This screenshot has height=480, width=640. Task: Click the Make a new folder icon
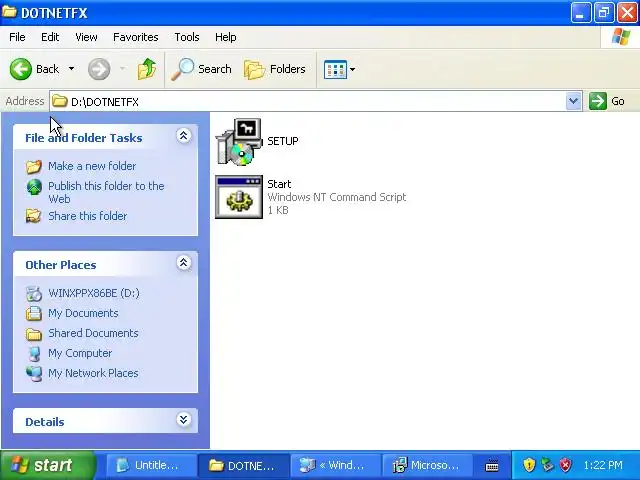pyautogui.click(x=34, y=167)
